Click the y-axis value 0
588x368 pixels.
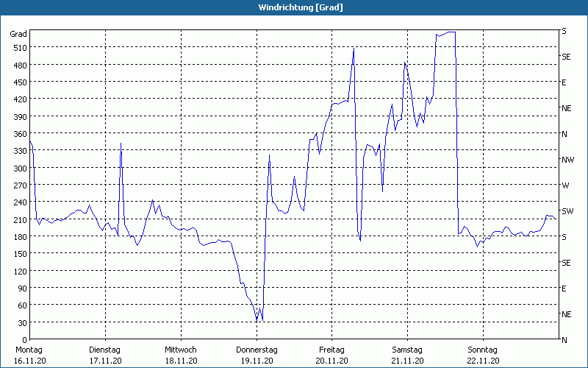24,340
